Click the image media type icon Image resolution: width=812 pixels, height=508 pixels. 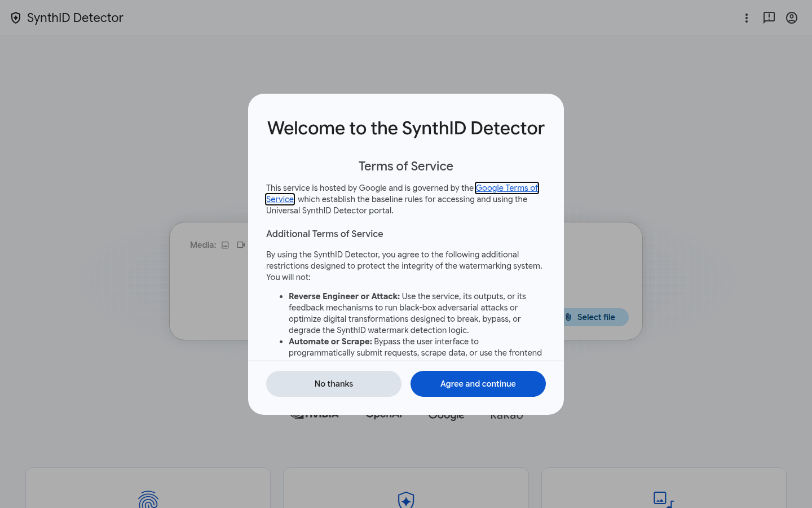(225, 245)
